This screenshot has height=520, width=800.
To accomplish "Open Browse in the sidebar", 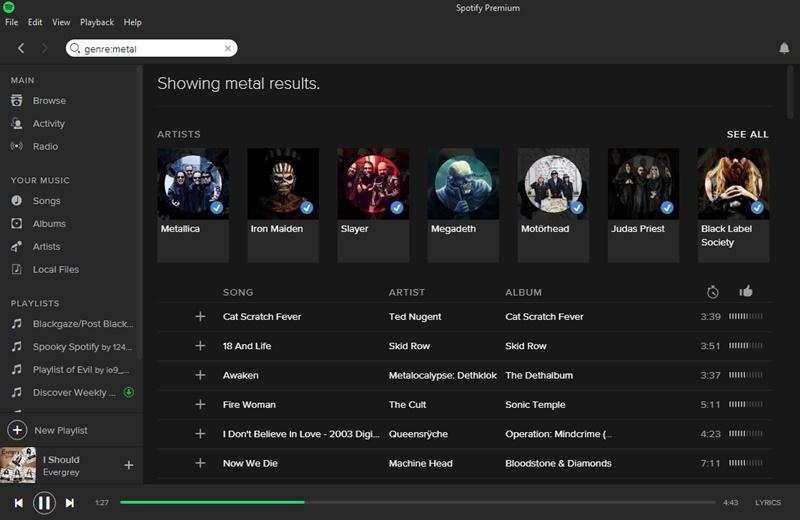I will (49, 101).
